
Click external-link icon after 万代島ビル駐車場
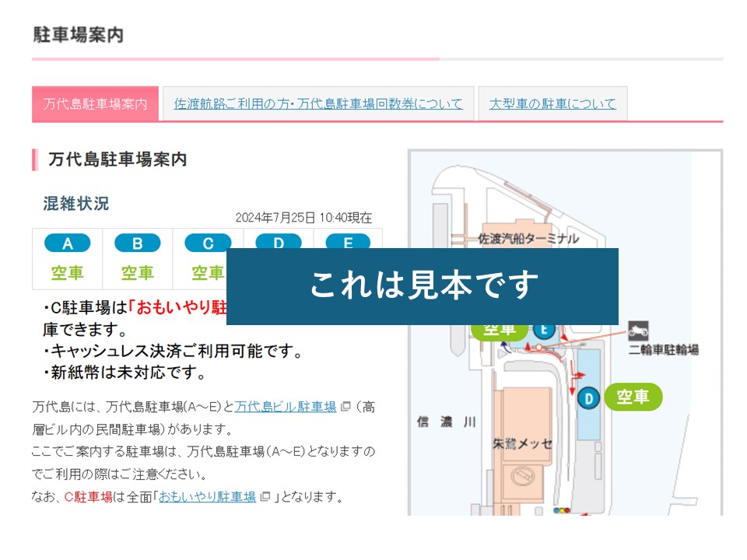346,407
